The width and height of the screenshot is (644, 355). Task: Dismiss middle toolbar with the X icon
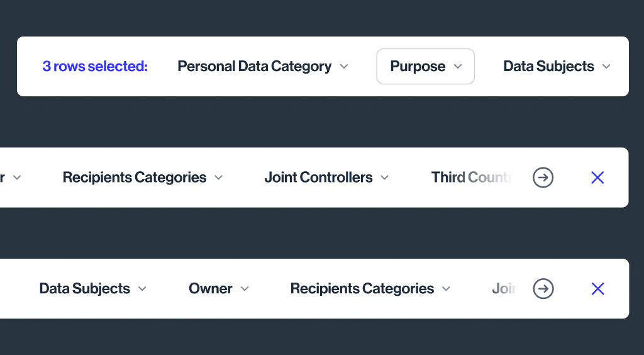pos(597,178)
